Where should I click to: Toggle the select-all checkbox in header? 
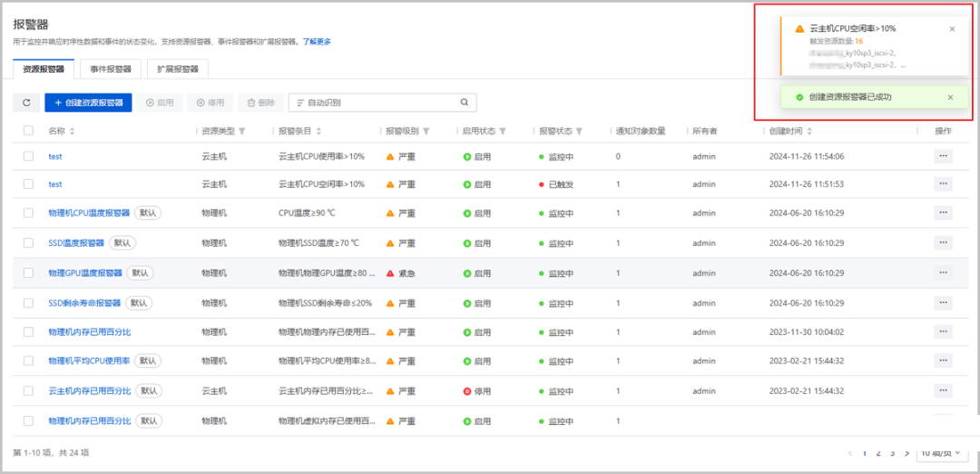28,131
